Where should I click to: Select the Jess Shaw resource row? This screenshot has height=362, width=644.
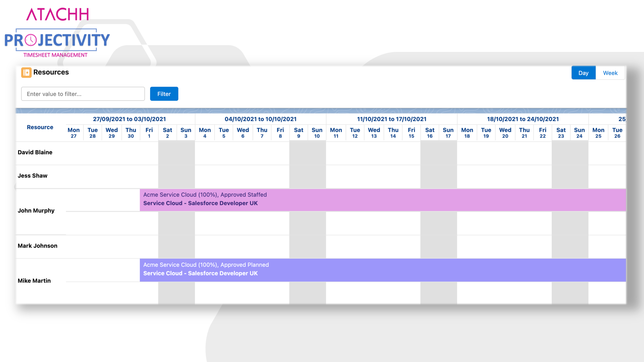pyautogui.click(x=321, y=176)
